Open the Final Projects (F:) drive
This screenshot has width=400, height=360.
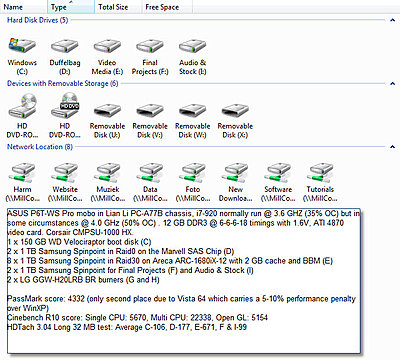(x=150, y=56)
